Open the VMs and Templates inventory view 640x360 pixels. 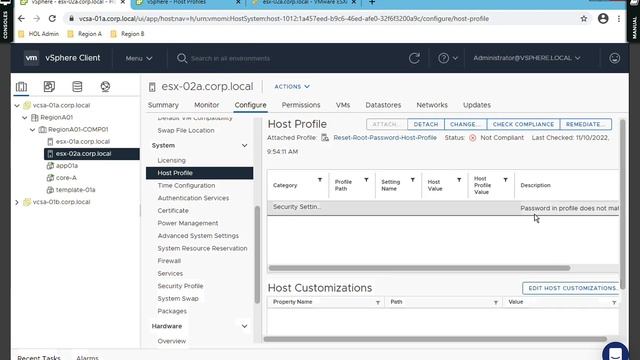point(49,87)
